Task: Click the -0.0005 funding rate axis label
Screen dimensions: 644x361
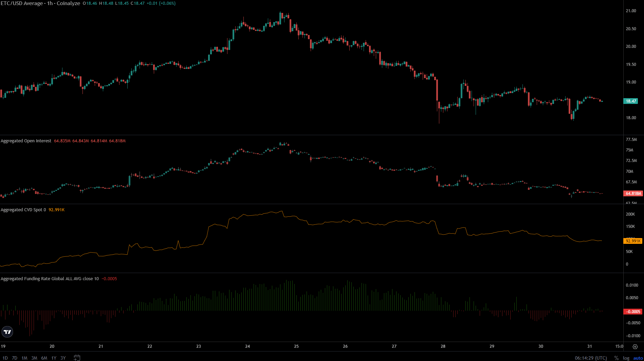Action: [633, 312]
